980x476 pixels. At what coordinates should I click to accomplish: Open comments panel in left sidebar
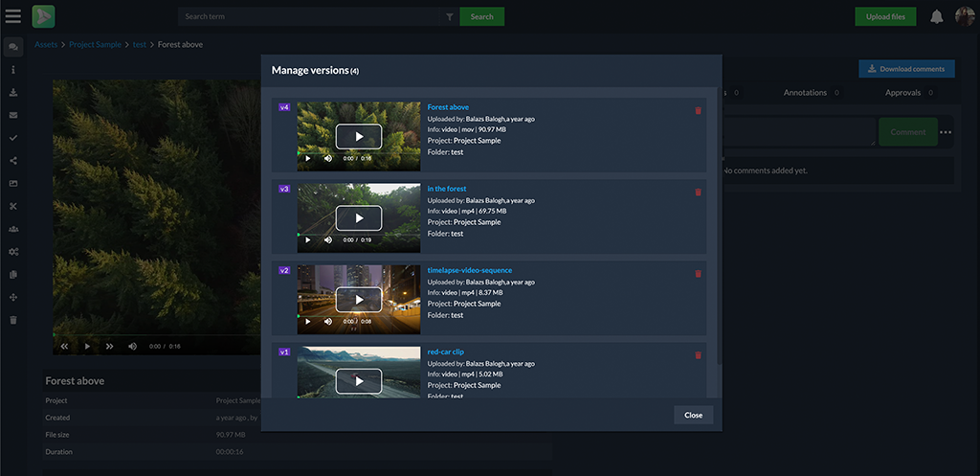click(13, 47)
